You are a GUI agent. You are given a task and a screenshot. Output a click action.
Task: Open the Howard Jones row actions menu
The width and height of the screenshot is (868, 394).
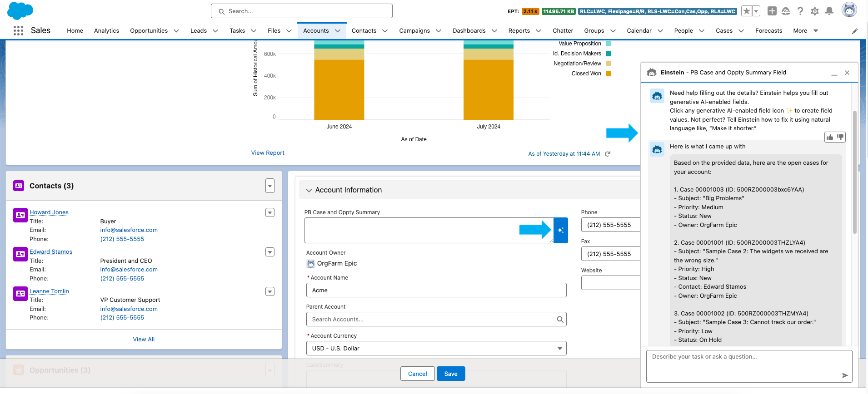(x=270, y=212)
